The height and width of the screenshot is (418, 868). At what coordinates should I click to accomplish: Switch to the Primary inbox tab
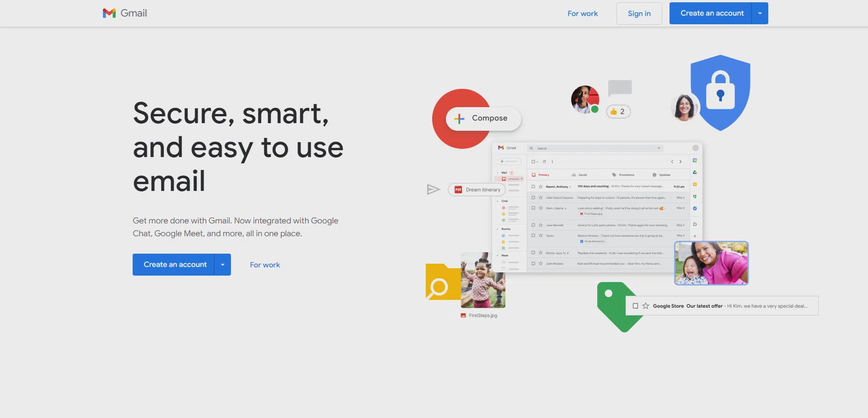coord(541,175)
